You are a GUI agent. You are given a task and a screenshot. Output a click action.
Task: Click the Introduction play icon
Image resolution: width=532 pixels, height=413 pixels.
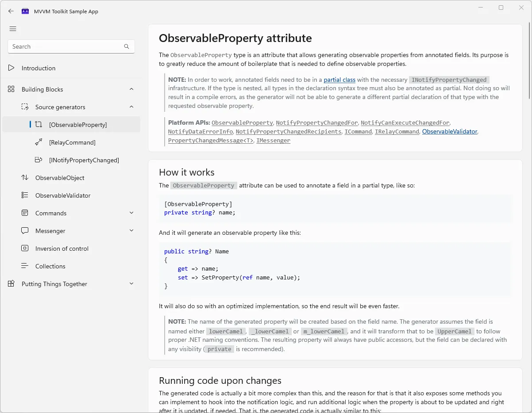[11, 68]
